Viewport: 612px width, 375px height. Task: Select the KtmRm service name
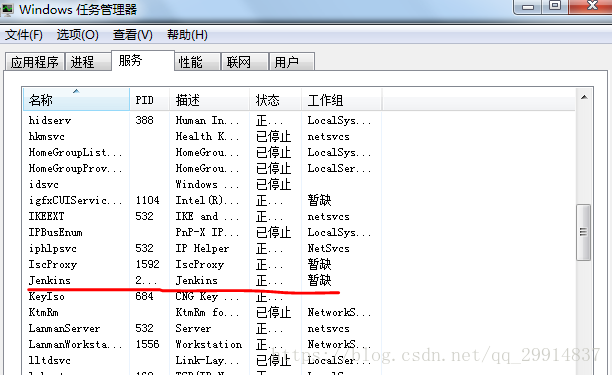point(43,313)
